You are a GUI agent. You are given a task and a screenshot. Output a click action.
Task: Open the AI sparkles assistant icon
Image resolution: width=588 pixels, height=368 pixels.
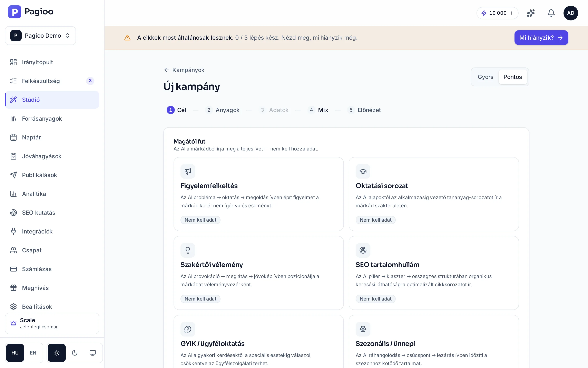(531, 13)
